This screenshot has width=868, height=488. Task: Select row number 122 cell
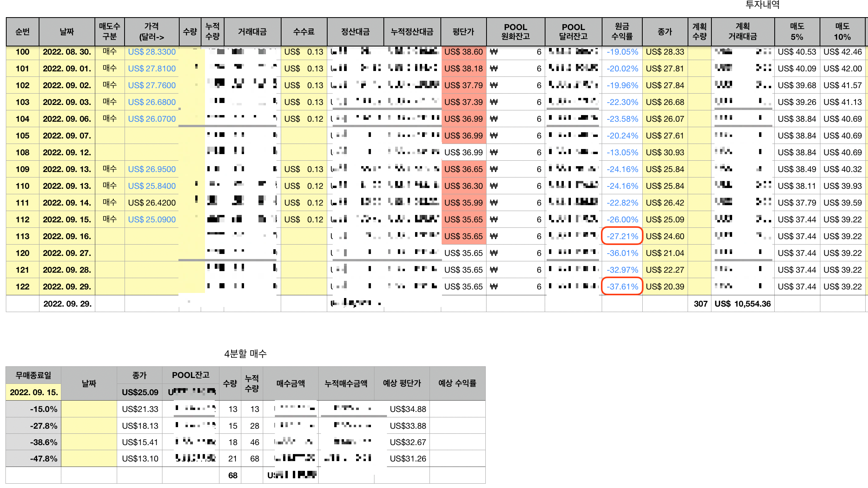(22, 286)
